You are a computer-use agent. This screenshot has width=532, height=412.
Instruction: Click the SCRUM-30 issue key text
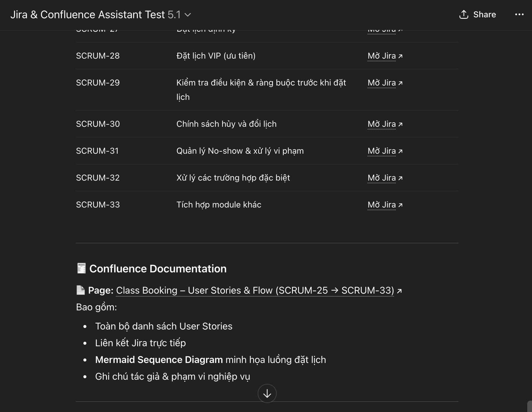click(98, 124)
